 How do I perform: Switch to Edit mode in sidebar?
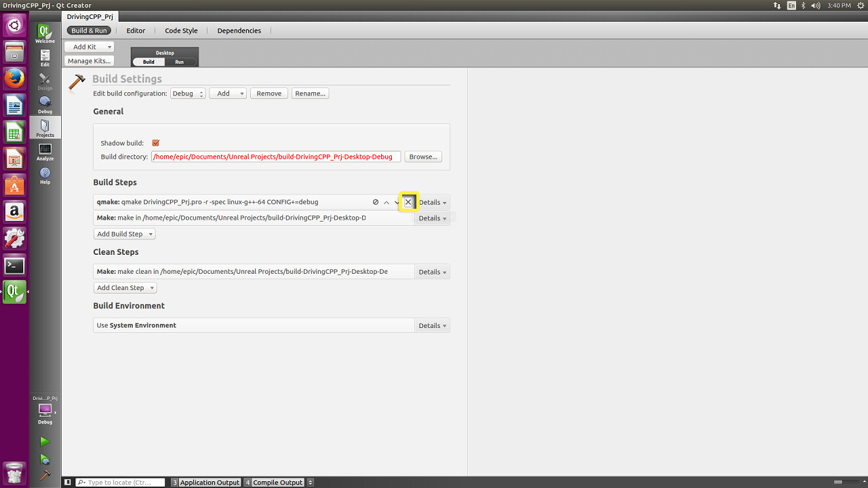[x=45, y=58]
